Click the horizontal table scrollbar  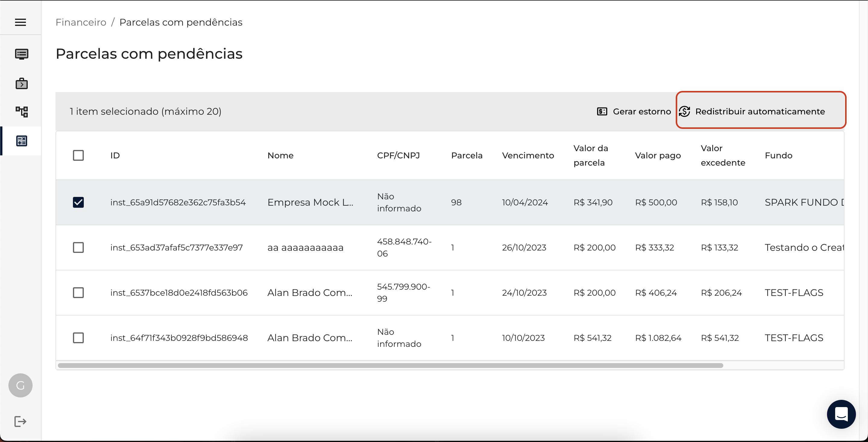pos(390,365)
